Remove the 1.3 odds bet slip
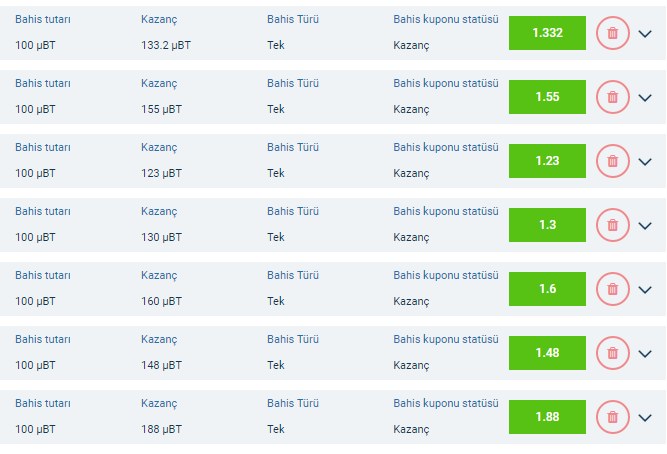Image resolution: width=667 pixels, height=454 pixels. coord(613,225)
